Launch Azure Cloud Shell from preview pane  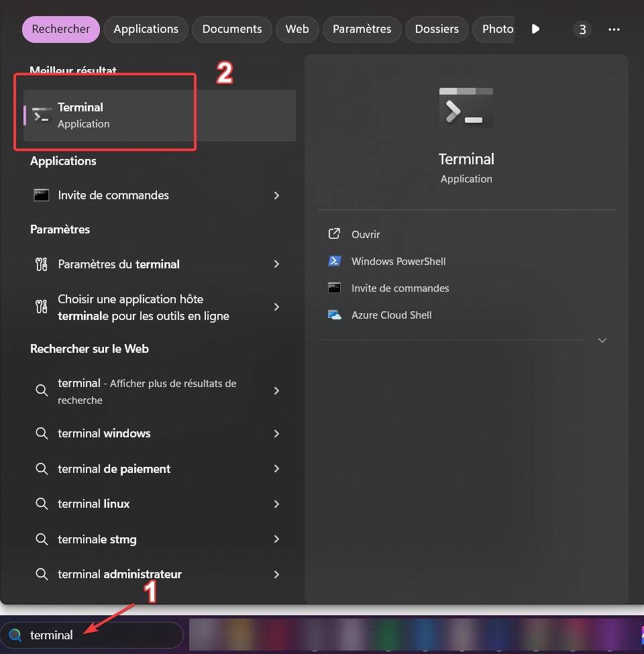point(392,315)
